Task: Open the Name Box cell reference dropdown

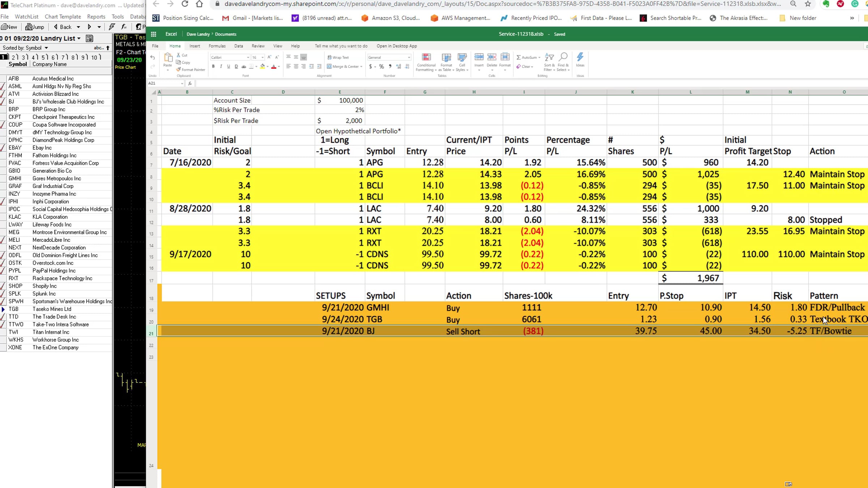Action: 182,84
